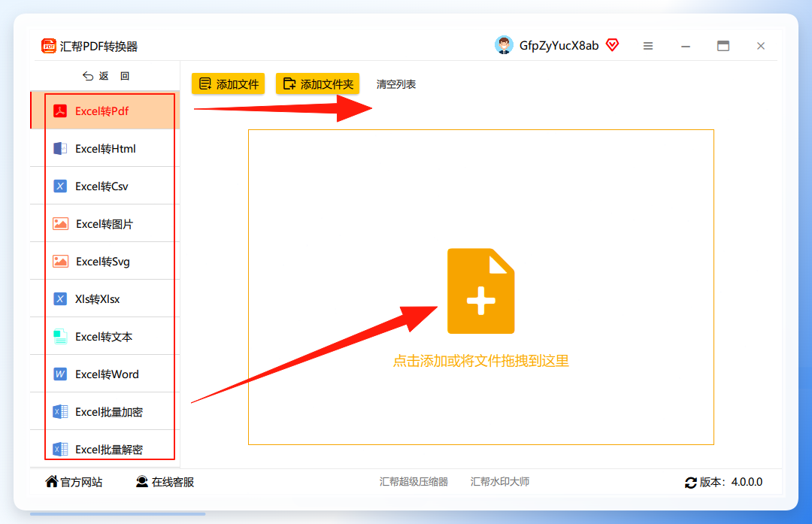Click the 汇帮PDF转换器 app logo
Image resolution: width=812 pixels, height=524 pixels.
[49, 46]
